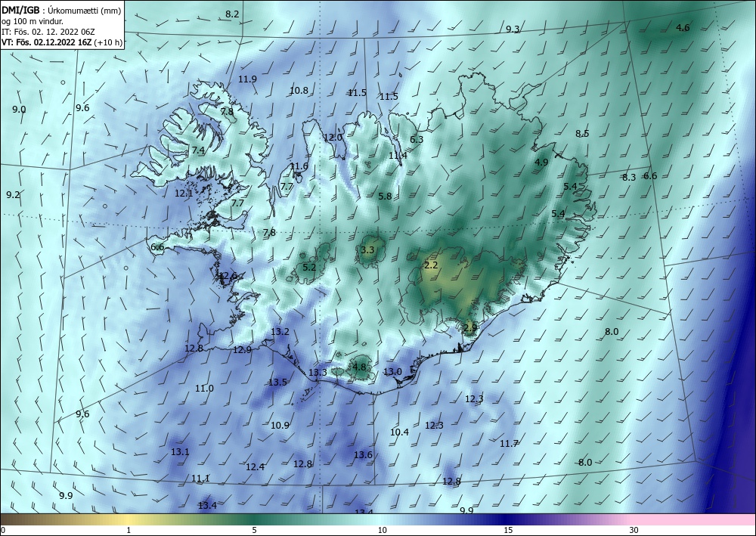Click the '11.7' value label
Screen dimensions: 756x536
coord(509,444)
